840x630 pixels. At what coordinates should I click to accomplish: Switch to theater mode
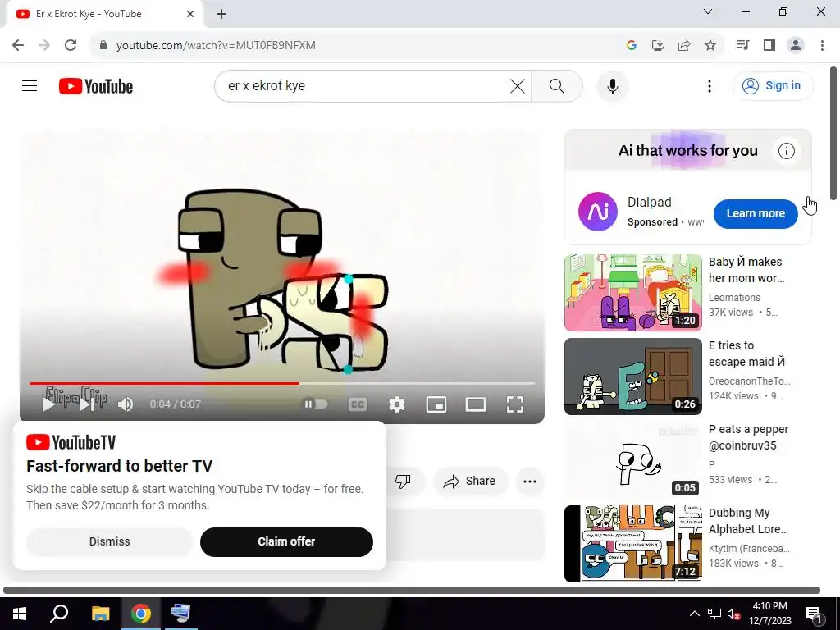pyautogui.click(x=476, y=404)
